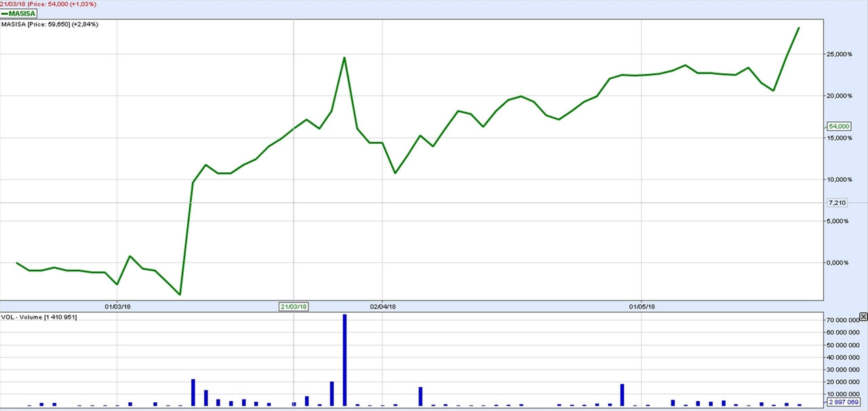This screenshot has height=411, width=868.
Task: Click the 50 000 000 volume axis label
Action: click(843, 345)
